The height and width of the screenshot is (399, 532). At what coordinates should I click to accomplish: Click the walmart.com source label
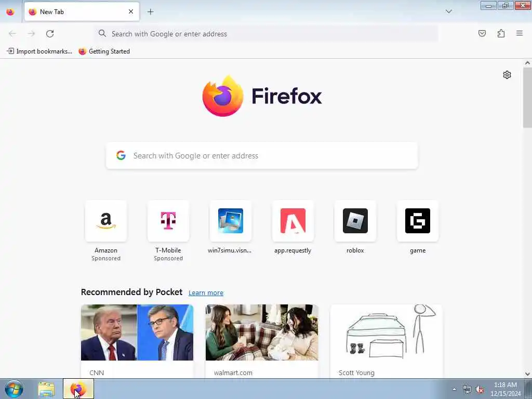(x=233, y=373)
